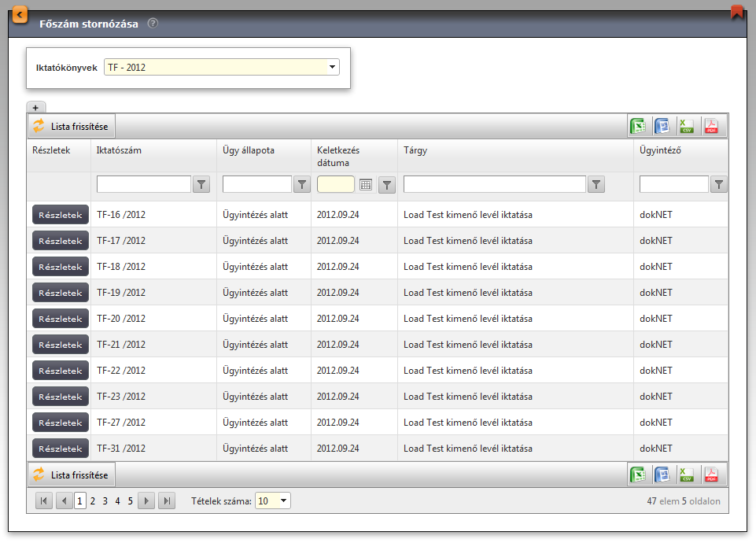The height and width of the screenshot is (543, 756).
Task: Open Részletek for TF-27 /2012
Action: pyautogui.click(x=61, y=423)
